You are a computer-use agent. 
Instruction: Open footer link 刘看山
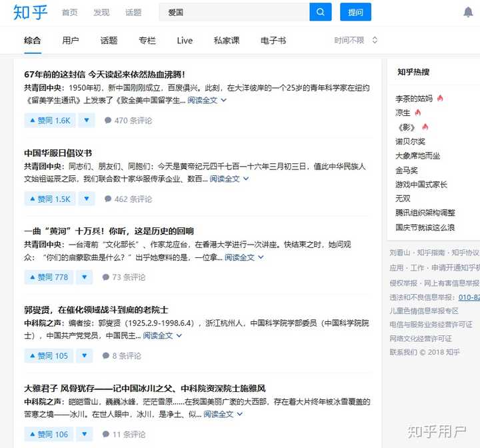tap(399, 253)
